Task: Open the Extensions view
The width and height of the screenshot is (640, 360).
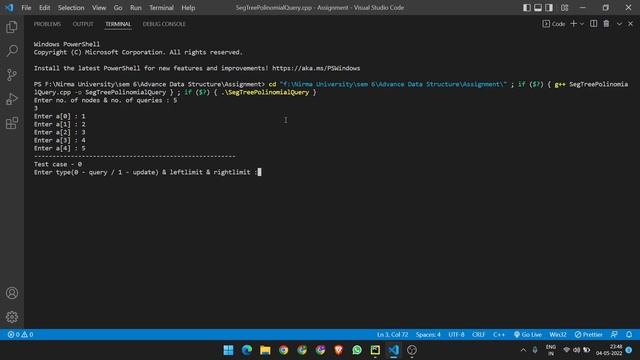Action: coord(12,123)
